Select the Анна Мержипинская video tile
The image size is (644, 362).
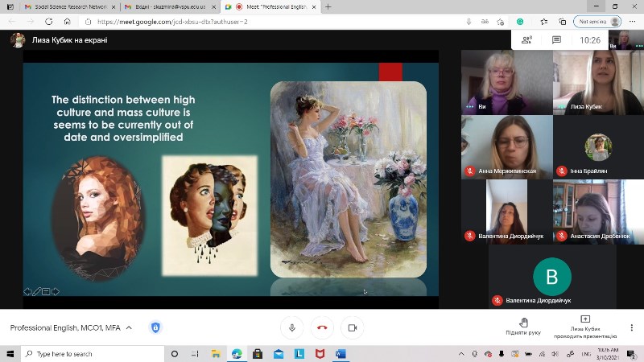click(507, 147)
